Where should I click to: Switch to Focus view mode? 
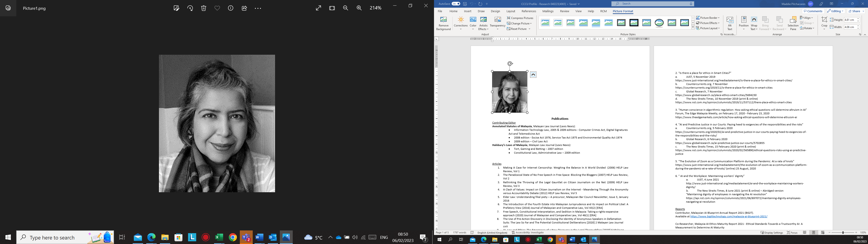pyautogui.click(x=792, y=232)
